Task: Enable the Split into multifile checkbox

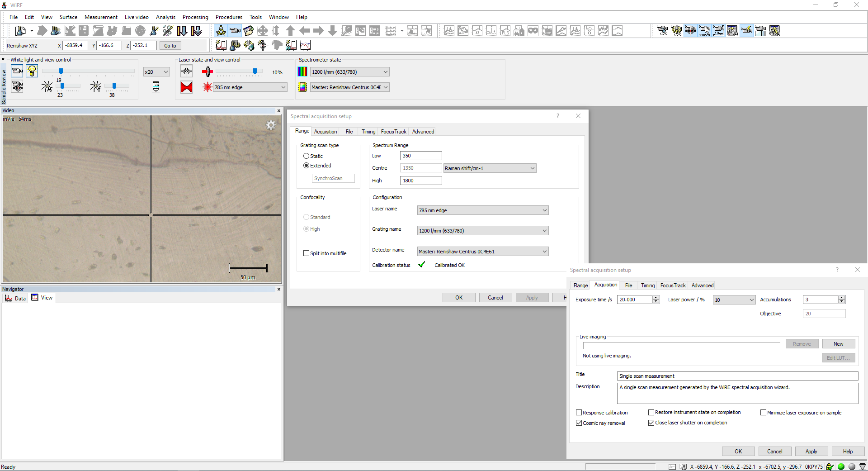Action: (x=307, y=253)
